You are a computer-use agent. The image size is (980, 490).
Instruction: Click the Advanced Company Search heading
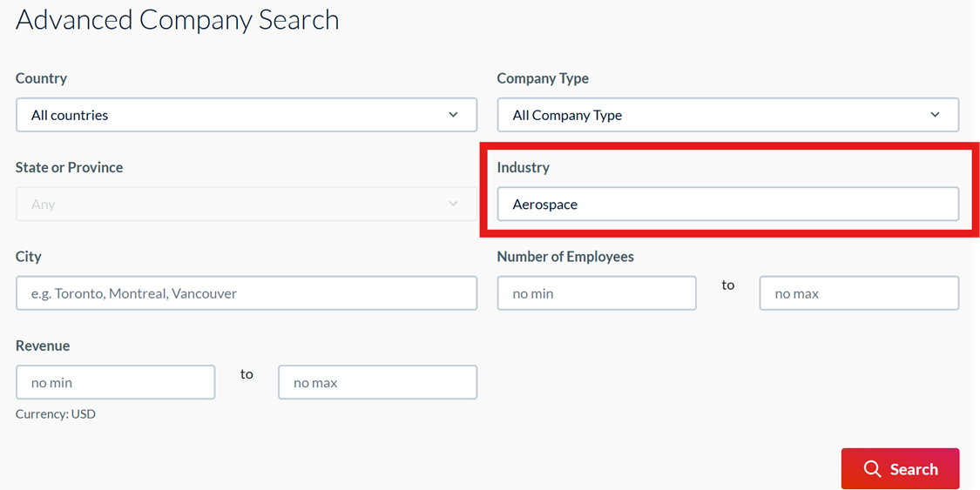178,20
